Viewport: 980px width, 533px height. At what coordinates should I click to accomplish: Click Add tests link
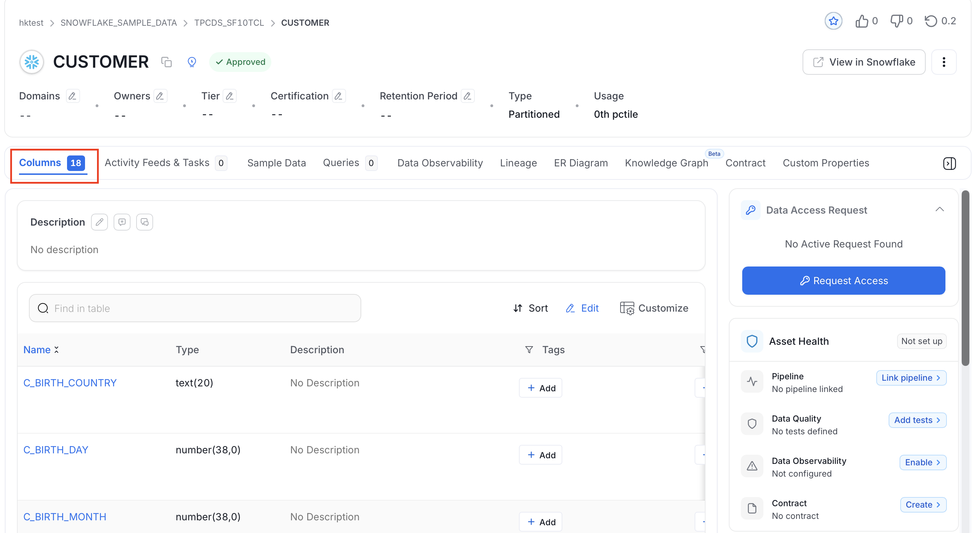click(x=917, y=420)
